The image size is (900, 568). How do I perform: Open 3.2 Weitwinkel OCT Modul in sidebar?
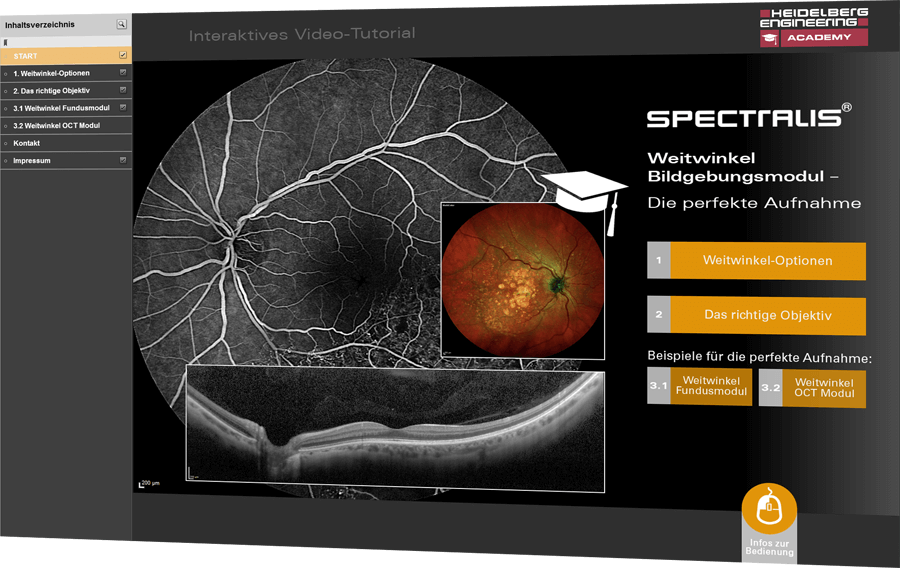57,126
